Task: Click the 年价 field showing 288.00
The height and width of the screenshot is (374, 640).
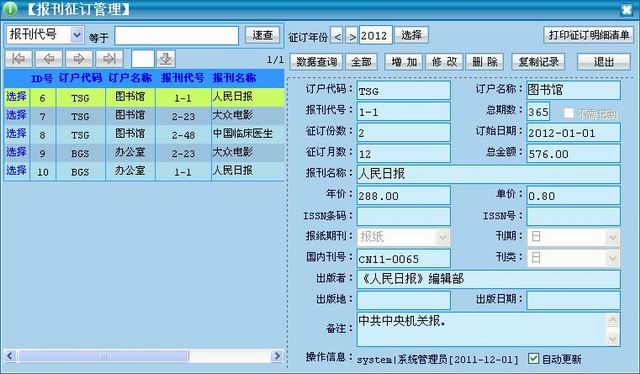Action: [404, 196]
